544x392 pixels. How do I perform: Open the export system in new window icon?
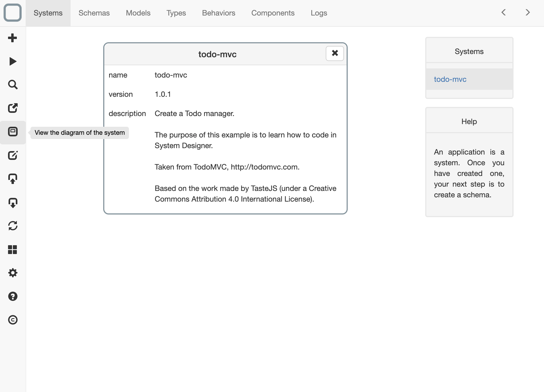point(13,108)
